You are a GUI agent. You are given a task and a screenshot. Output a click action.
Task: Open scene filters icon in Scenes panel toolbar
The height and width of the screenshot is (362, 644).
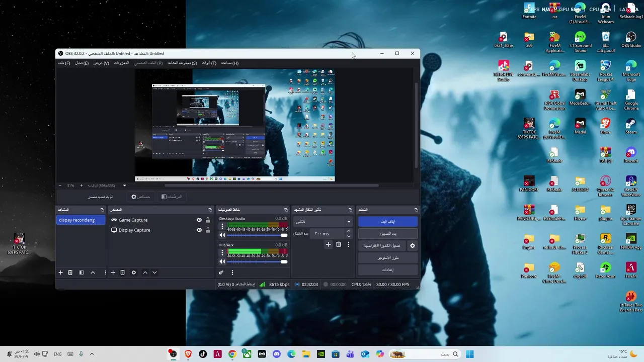point(82,273)
